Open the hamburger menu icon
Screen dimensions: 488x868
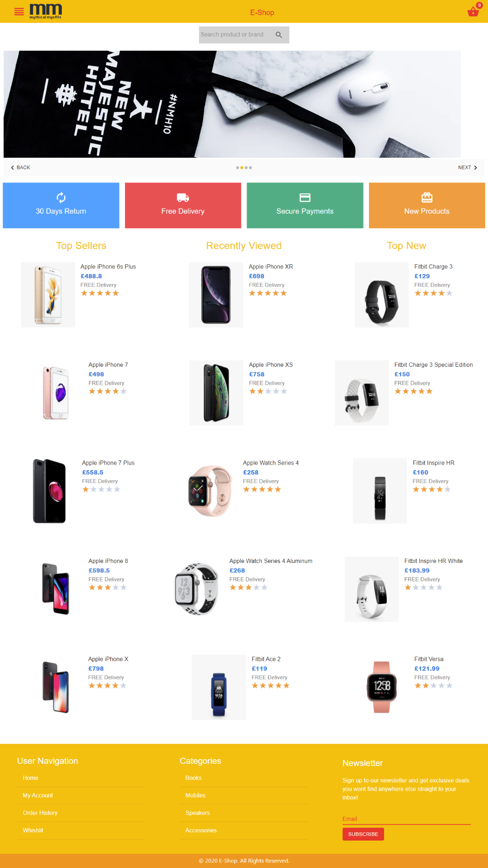[19, 12]
